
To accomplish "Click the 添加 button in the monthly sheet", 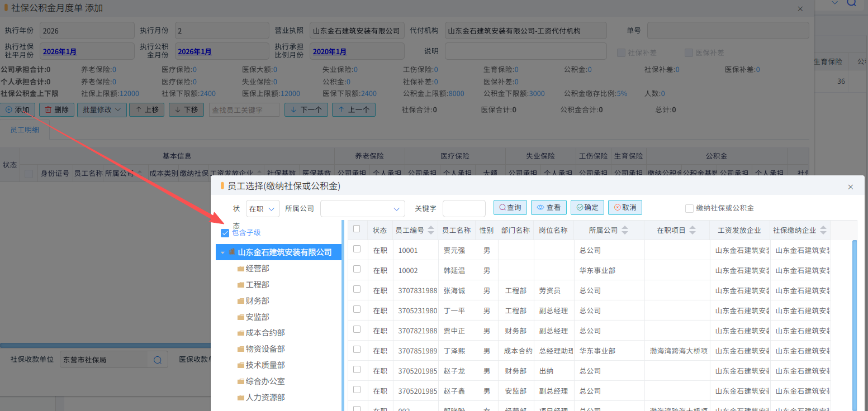I will 18,110.
